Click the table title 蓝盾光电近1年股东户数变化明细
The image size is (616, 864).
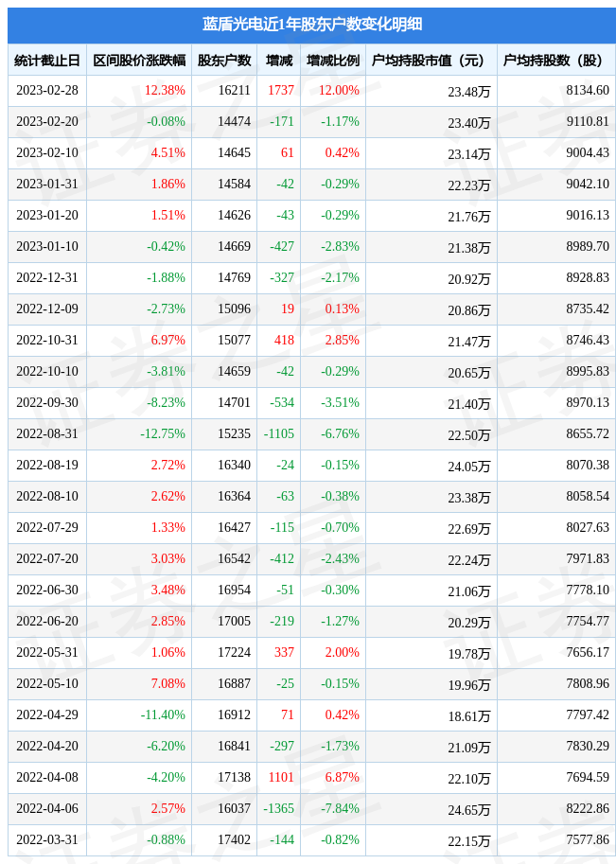[x=312, y=25]
